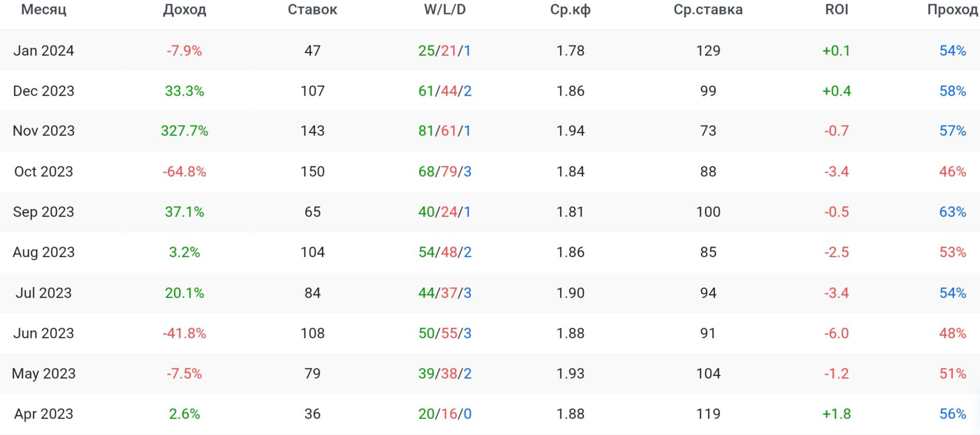The width and height of the screenshot is (980, 435).
Task: Click the 40/24/1 W/L/D record
Action: click(x=445, y=212)
